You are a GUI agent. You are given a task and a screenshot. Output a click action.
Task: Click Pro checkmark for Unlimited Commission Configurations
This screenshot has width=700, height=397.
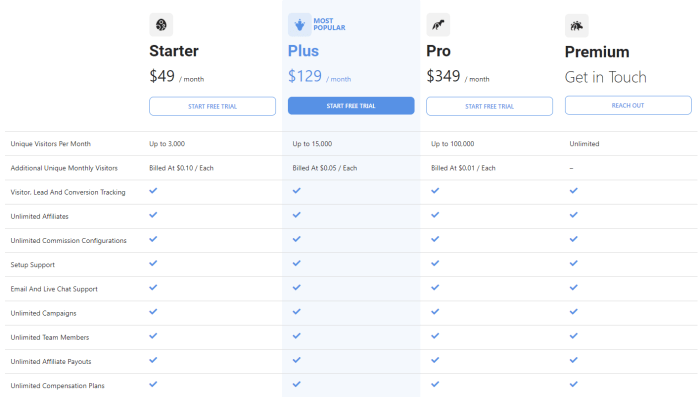tap(435, 239)
